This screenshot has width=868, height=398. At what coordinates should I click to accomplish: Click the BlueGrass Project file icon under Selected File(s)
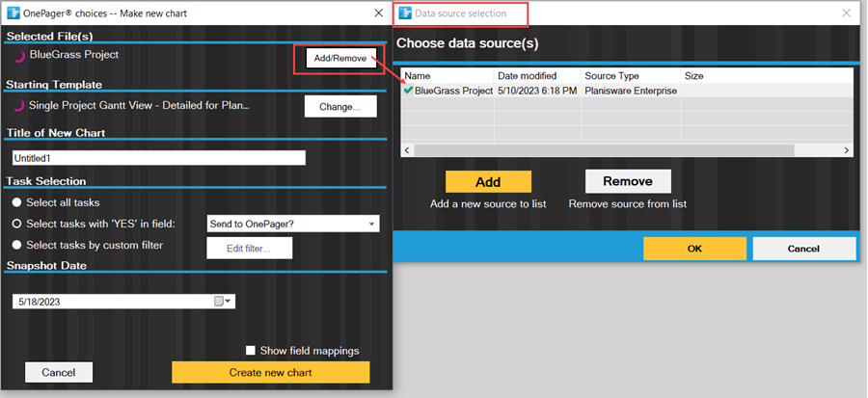pyautogui.click(x=19, y=56)
